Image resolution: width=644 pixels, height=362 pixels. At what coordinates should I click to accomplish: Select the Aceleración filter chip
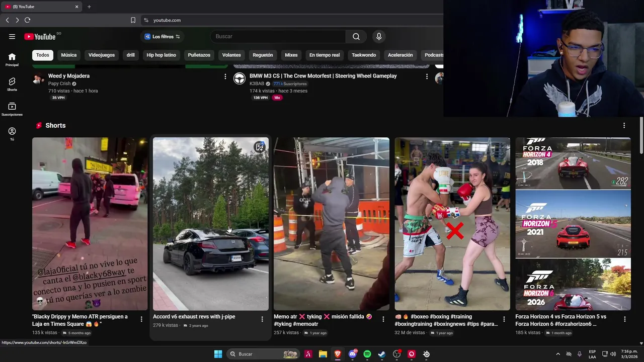pos(400,55)
